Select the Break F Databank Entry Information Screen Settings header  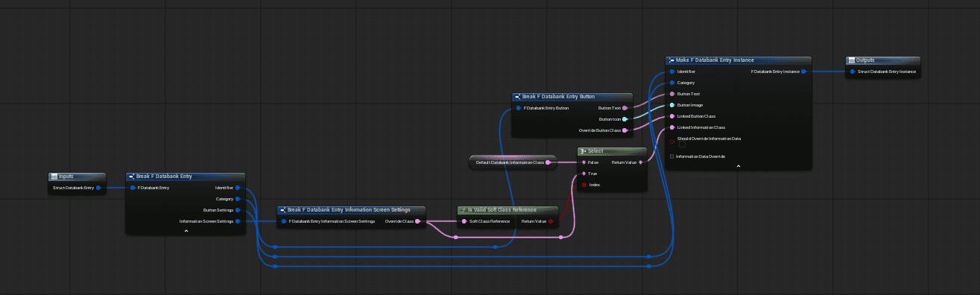(x=352, y=210)
